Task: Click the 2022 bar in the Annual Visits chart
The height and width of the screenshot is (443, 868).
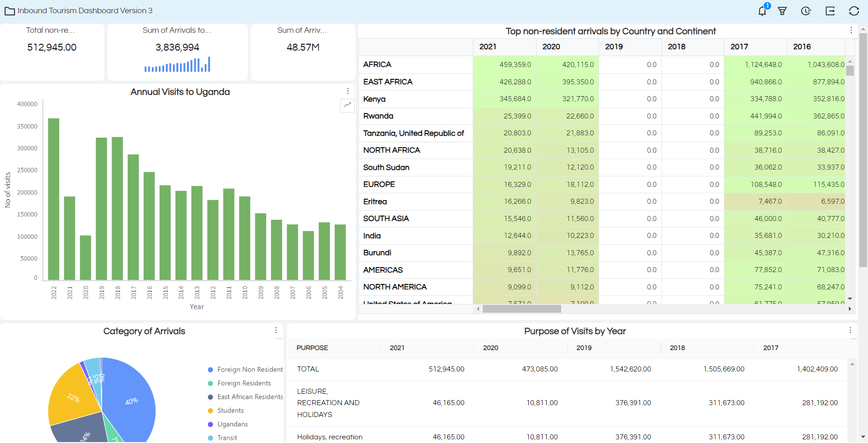Action: [x=54, y=199]
